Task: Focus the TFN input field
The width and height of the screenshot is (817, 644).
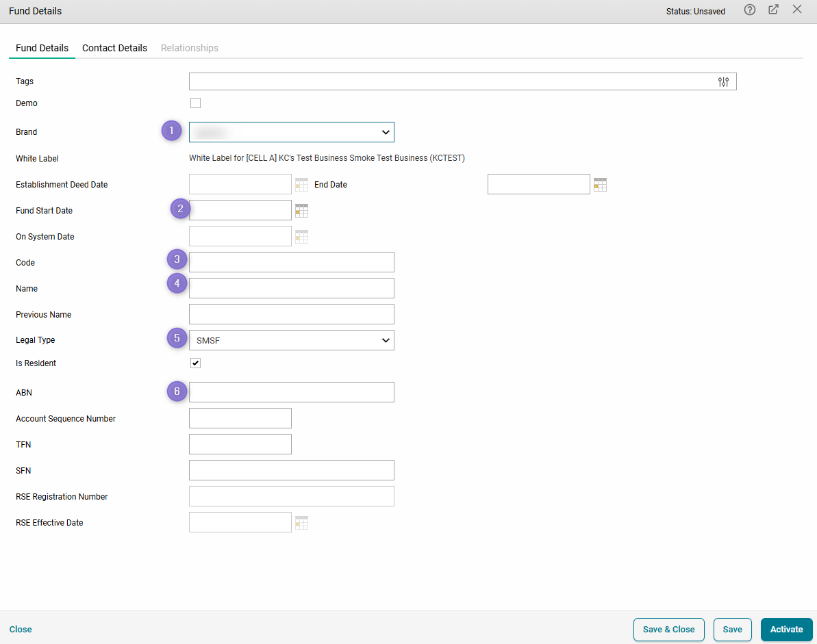Action: click(240, 445)
